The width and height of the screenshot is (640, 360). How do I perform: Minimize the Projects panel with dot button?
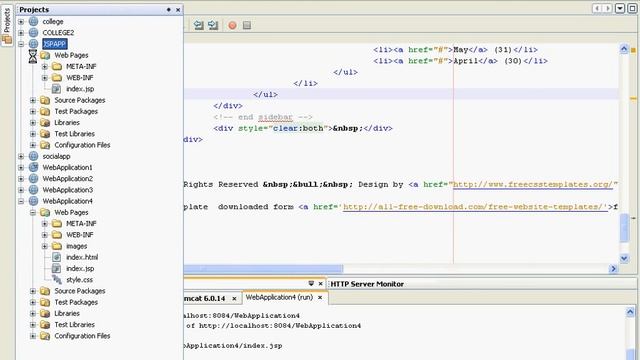click(x=169, y=9)
